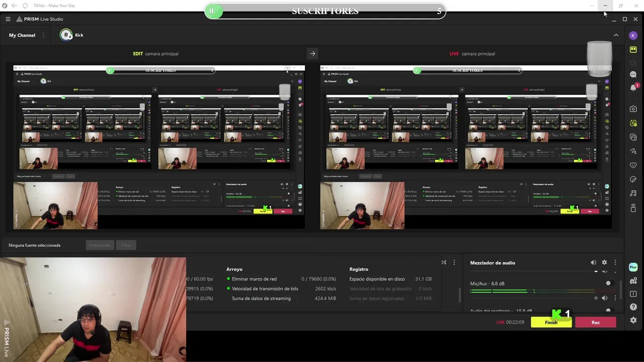The height and width of the screenshot is (362, 644).
Task: Click the LIVE camara principal preview
Action: [x=466, y=147]
